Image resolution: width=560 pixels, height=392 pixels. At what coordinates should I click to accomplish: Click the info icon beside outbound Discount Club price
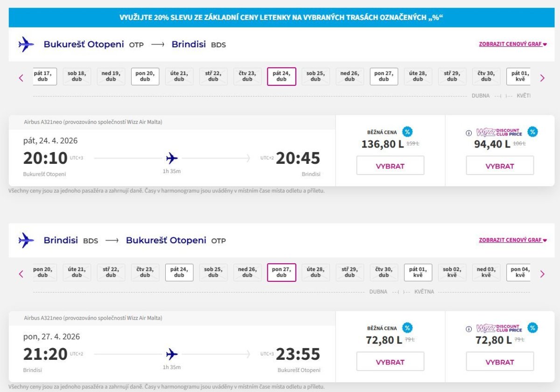pyautogui.click(x=469, y=133)
